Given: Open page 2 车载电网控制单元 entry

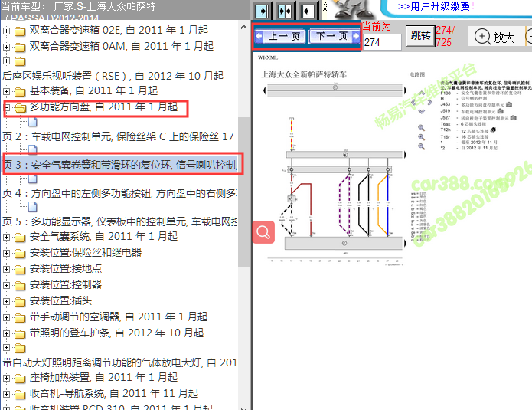Looking at the screenshot, I should [118, 136].
